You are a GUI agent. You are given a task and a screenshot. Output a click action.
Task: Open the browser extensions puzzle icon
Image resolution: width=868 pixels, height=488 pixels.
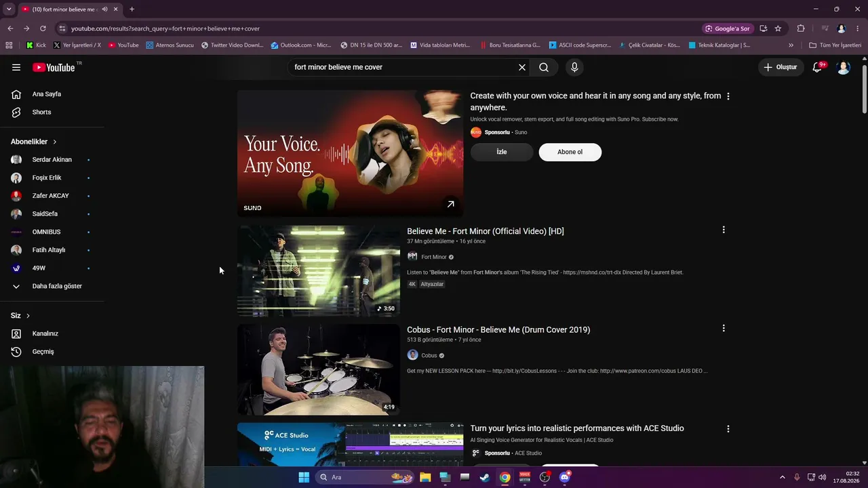(801, 28)
